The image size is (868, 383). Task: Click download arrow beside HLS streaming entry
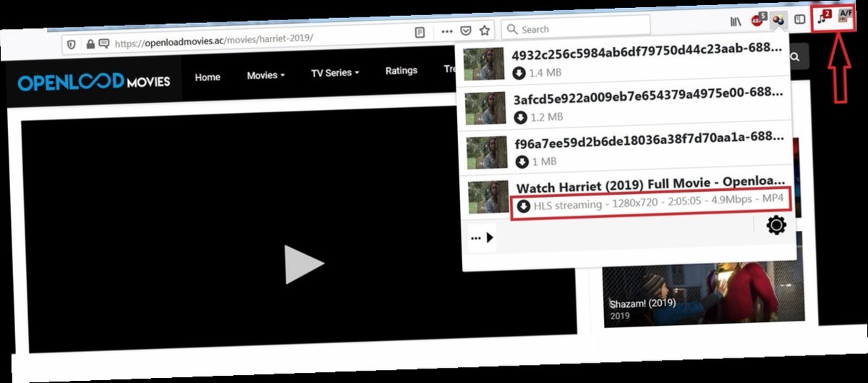click(x=524, y=206)
